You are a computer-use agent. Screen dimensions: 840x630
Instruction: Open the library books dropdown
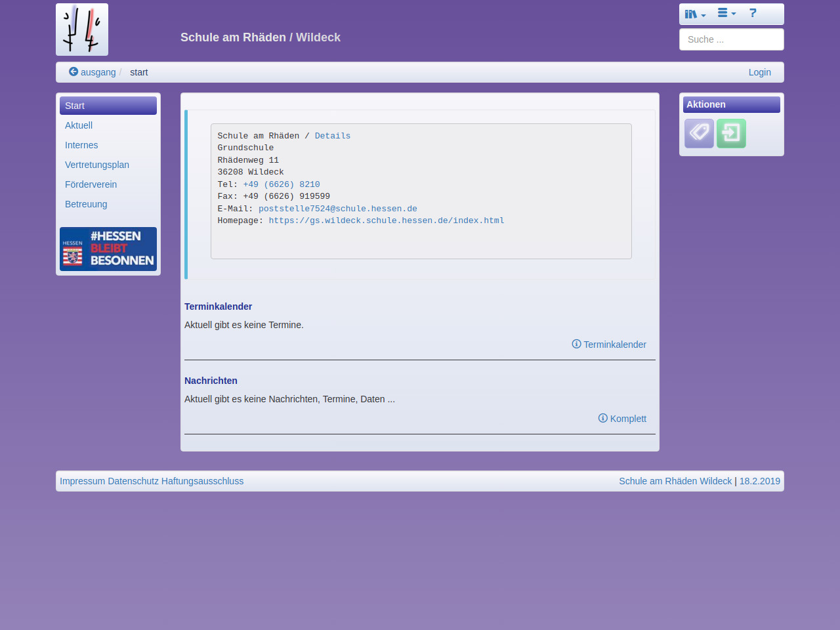click(x=695, y=14)
